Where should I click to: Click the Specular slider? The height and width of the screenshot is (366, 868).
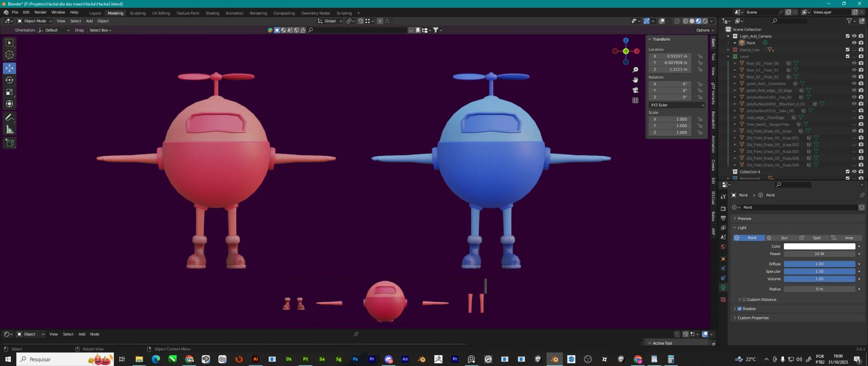(819, 272)
